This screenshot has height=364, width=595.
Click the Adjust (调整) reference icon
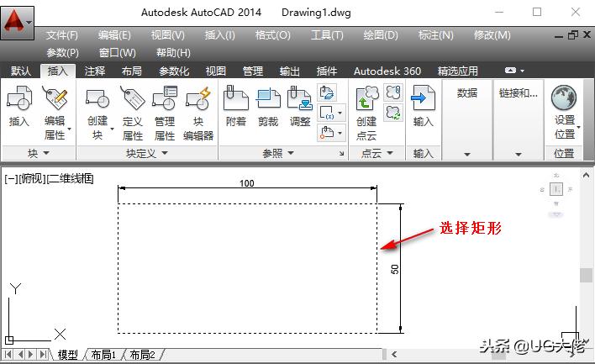pos(300,98)
